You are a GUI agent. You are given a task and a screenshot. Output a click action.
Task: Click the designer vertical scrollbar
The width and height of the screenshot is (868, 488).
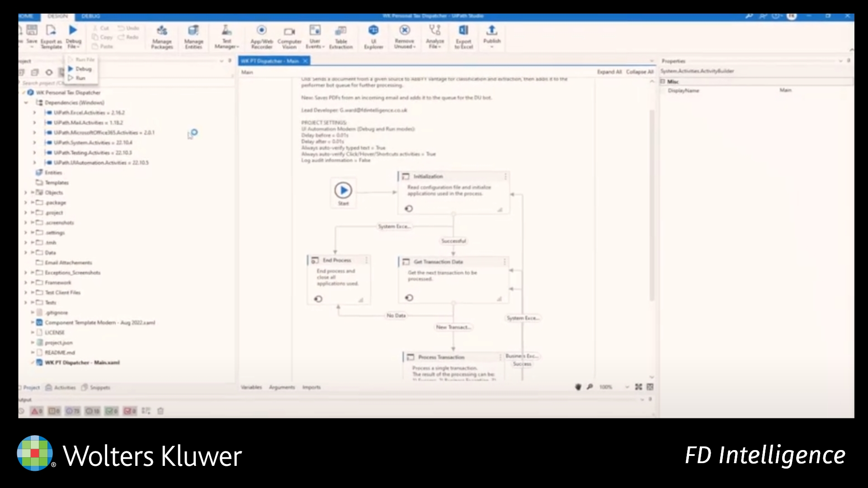(x=651, y=203)
